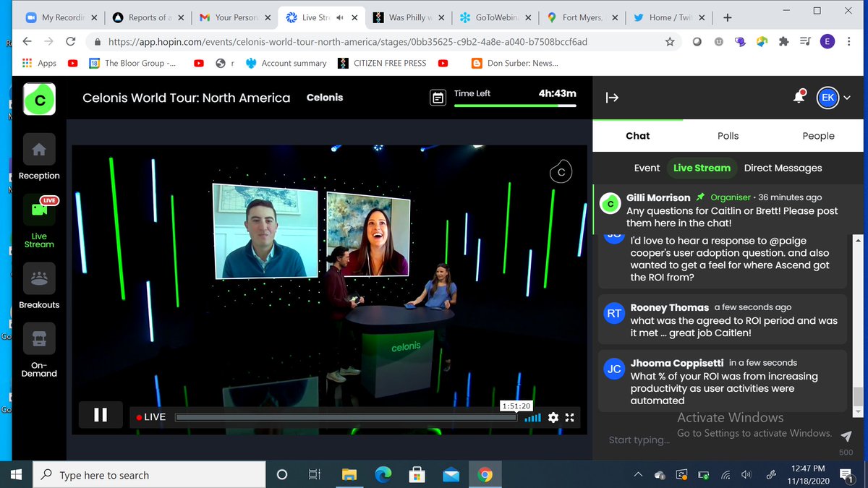Click the Celonis organizer link in header
Image resolution: width=868 pixels, height=488 pixels.
pos(325,98)
